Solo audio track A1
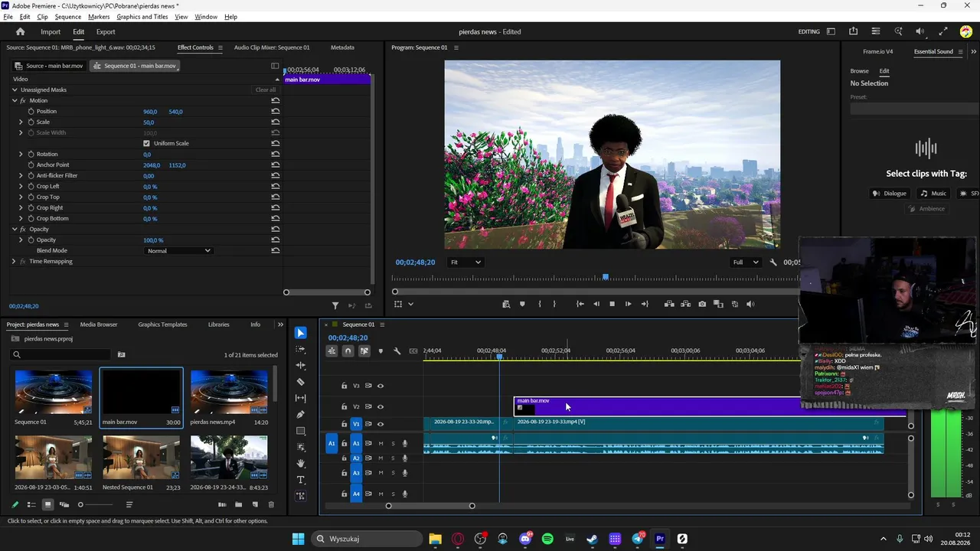Viewport: 980px width, 551px height. point(394,444)
